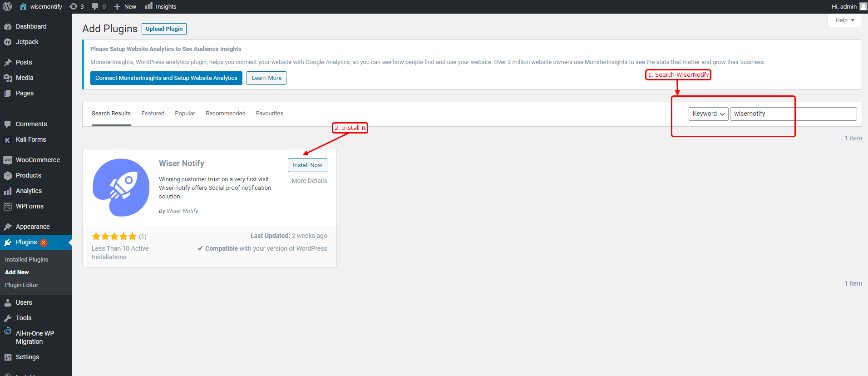Open the Wiser Notify author link
This screenshot has width=868, height=376.
coord(182,211)
